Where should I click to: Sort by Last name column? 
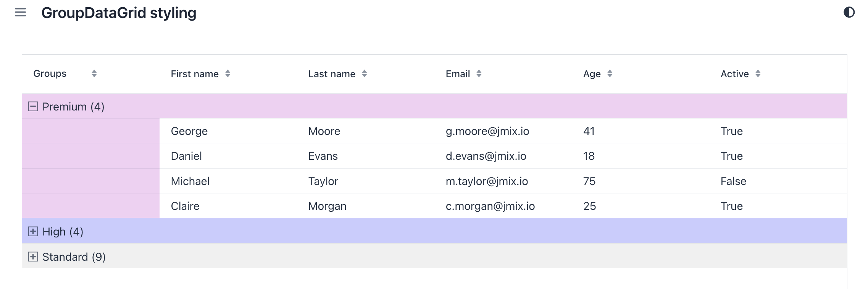click(364, 74)
